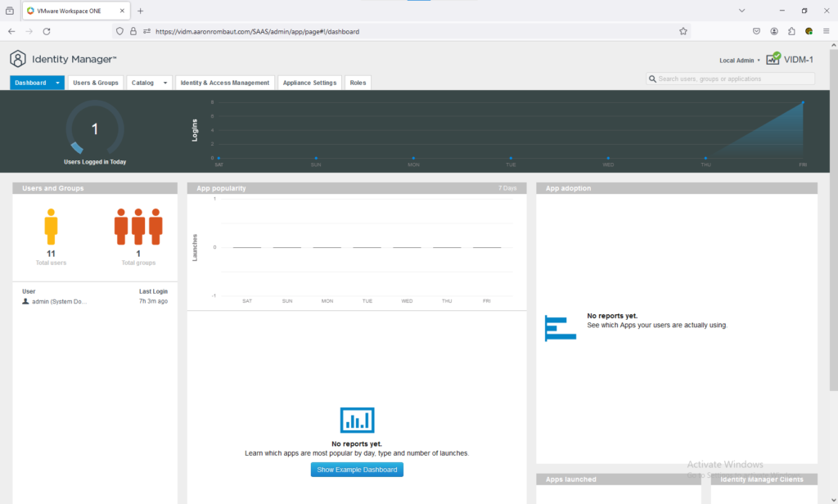Click the Friday data point on Logins chart
838x504 pixels.
pyautogui.click(x=803, y=103)
